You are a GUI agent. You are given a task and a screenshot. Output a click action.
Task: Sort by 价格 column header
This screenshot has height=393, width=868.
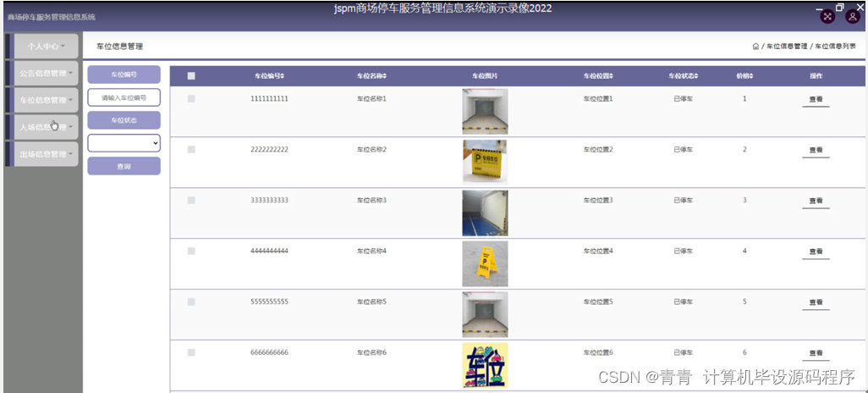point(744,76)
